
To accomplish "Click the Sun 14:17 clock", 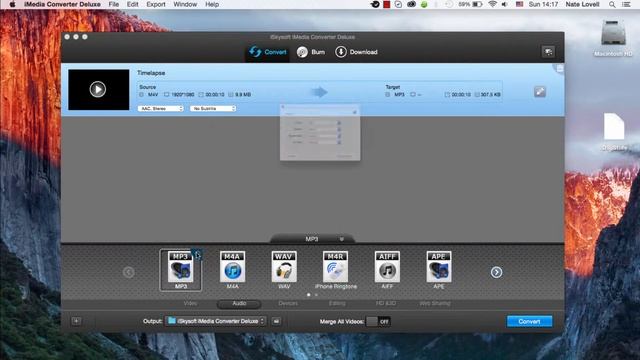I will [x=543, y=4].
